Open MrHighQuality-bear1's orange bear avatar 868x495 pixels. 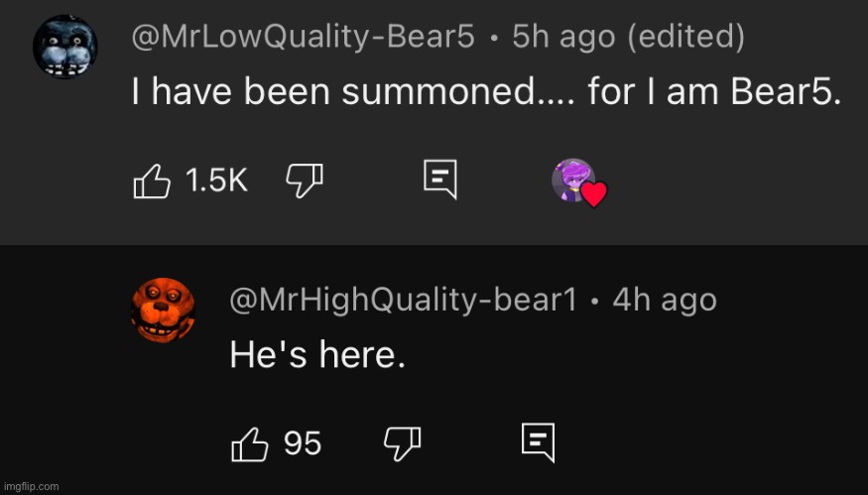pyautogui.click(x=164, y=309)
